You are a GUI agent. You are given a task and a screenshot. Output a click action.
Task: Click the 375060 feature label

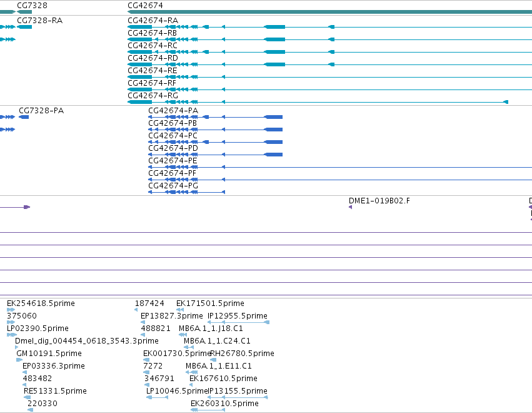point(22,316)
